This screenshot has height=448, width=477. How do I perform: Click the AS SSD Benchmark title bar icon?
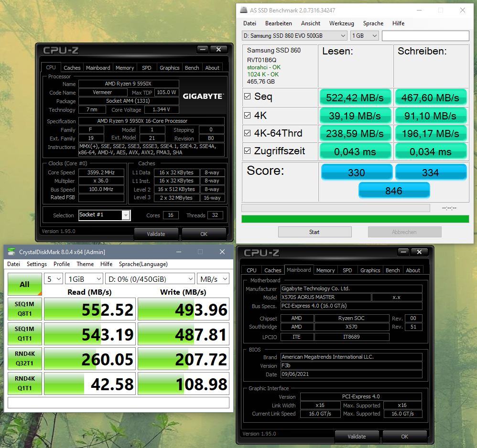244,10
